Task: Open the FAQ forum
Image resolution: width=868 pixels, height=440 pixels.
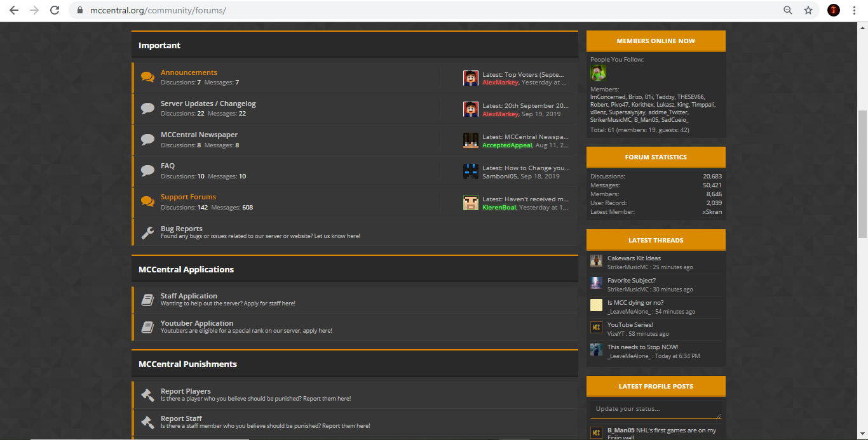Action: [x=168, y=166]
